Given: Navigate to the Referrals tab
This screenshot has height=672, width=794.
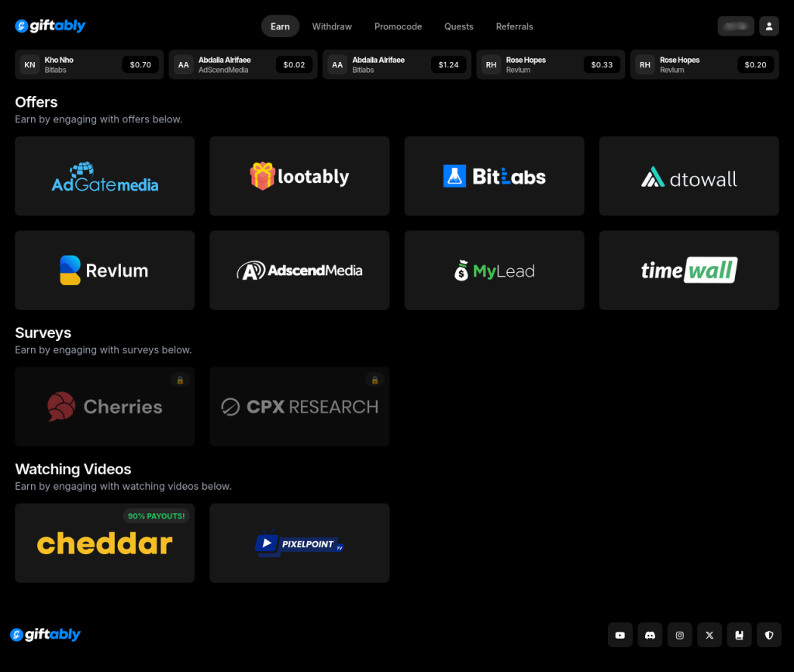Looking at the screenshot, I should [x=515, y=26].
